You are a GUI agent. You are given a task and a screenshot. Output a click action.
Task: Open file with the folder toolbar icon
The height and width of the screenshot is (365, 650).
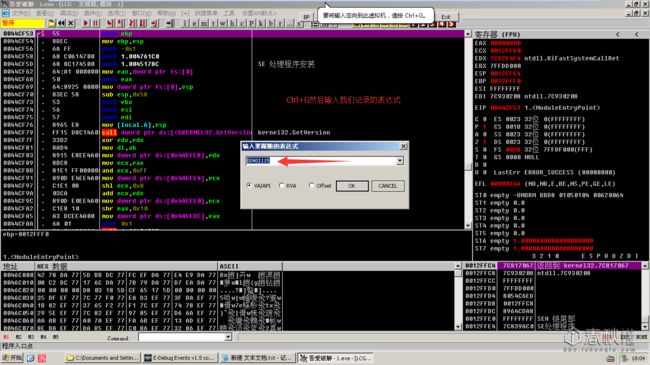tap(51, 23)
